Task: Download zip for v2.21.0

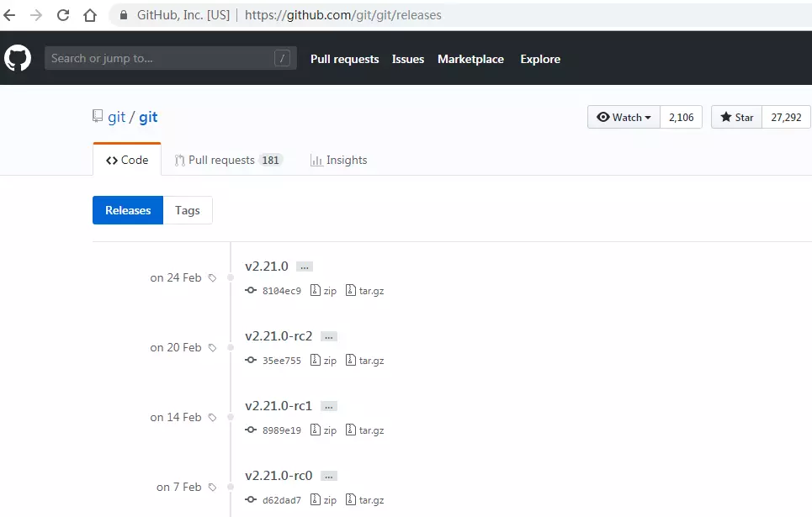Action: click(323, 290)
